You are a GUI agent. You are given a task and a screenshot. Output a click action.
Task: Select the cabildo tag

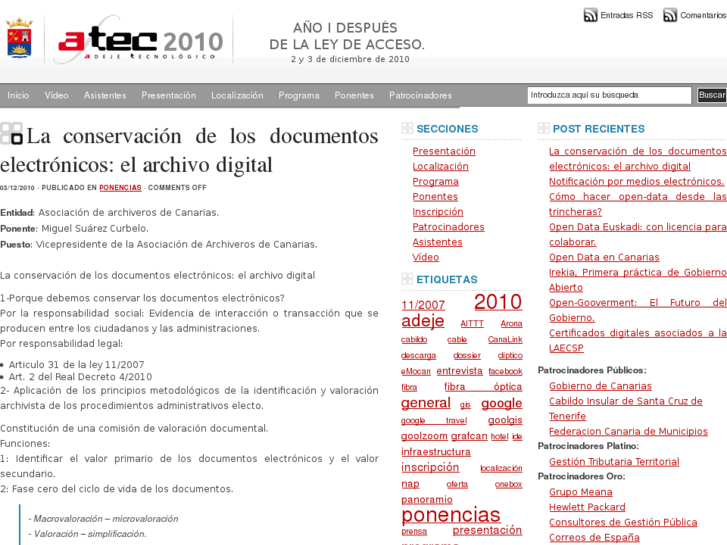point(414,340)
